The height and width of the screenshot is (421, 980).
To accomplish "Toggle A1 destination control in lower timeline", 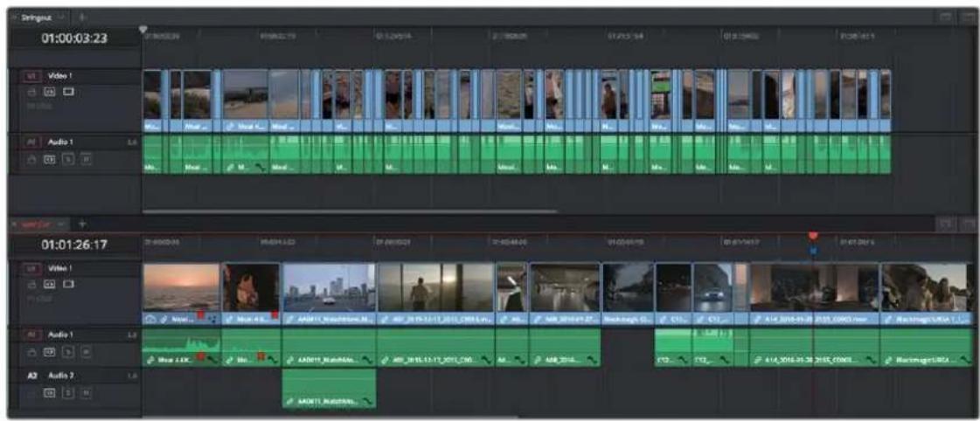I will pos(31,335).
